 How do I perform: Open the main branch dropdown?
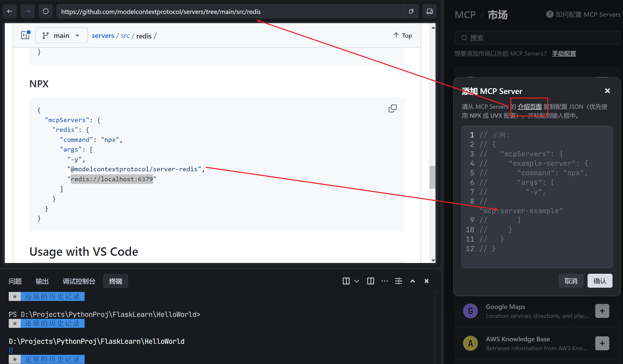click(61, 35)
